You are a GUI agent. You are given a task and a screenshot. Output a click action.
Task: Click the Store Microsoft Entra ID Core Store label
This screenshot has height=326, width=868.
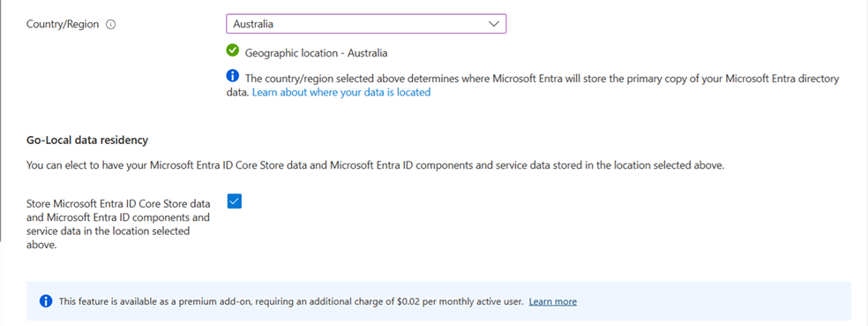click(118, 224)
